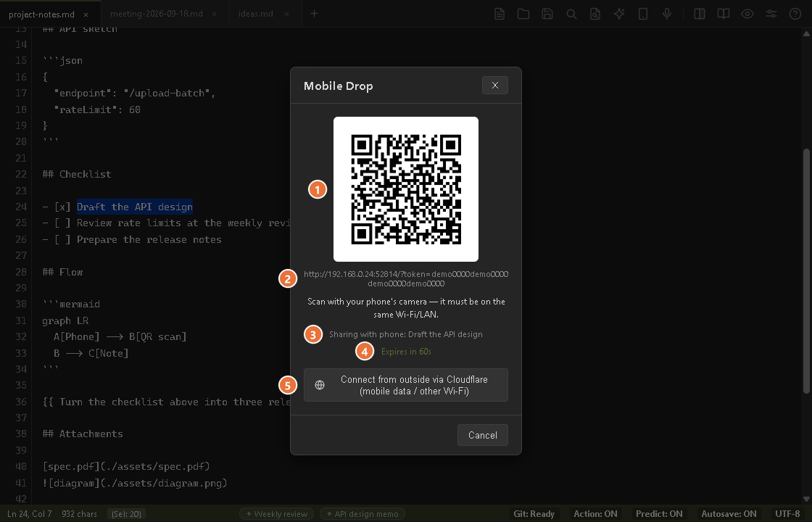Click 'graph LR' on line 31

coord(65,320)
